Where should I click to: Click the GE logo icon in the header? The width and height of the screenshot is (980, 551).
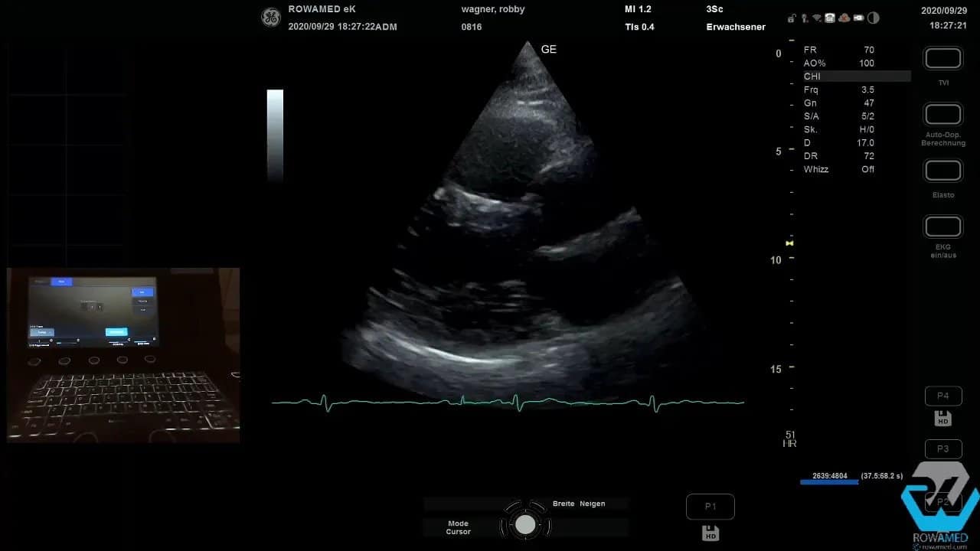point(271,18)
